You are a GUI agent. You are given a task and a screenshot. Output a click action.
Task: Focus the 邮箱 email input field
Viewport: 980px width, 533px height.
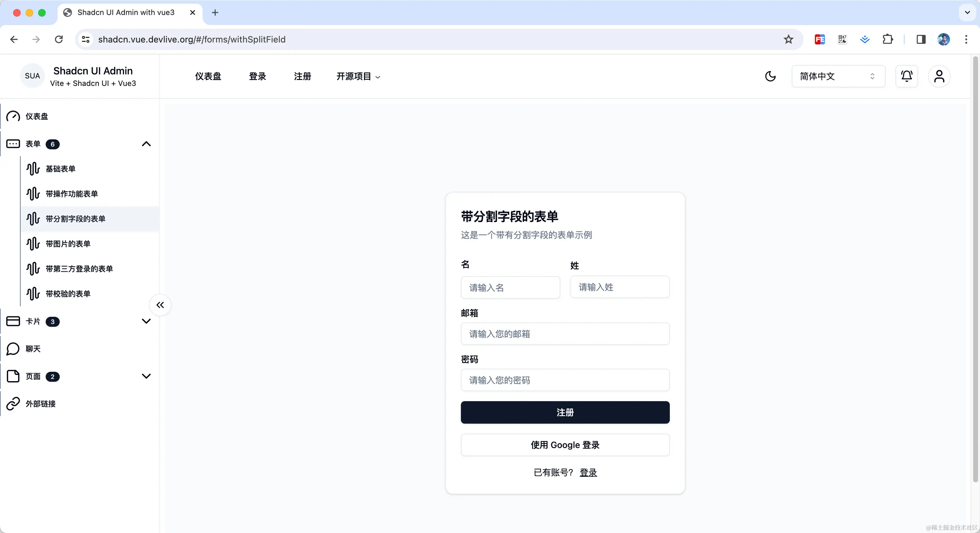[565, 334]
